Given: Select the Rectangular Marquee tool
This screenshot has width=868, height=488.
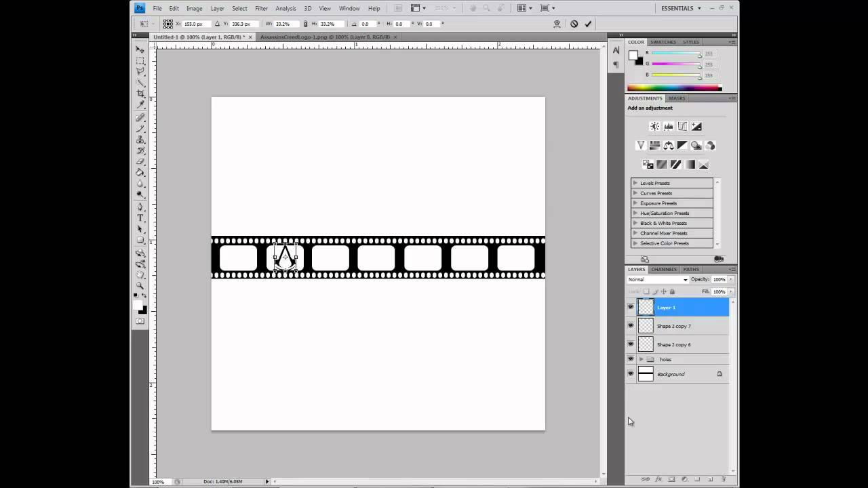Looking at the screenshot, I should click(x=140, y=60).
